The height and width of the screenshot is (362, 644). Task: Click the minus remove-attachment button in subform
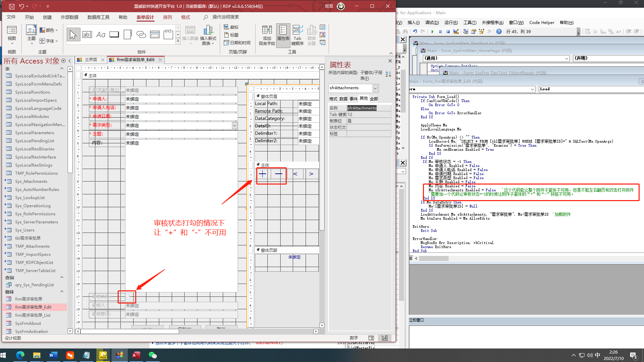pyautogui.click(x=279, y=174)
